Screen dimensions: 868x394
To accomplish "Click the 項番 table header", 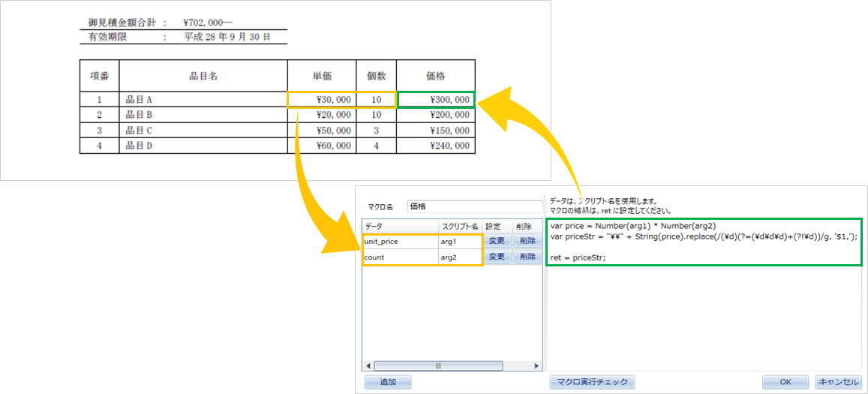I will click(100, 77).
